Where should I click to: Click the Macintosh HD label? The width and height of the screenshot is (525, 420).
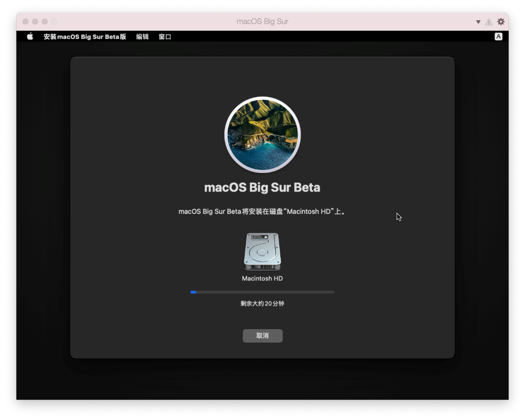click(262, 278)
